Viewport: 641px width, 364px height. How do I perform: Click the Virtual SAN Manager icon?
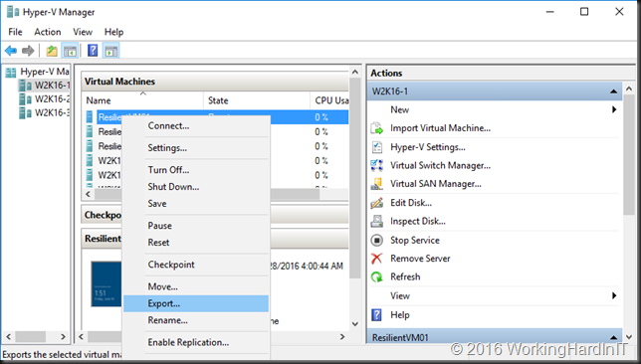pyautogui.click(x=376, y=184)
